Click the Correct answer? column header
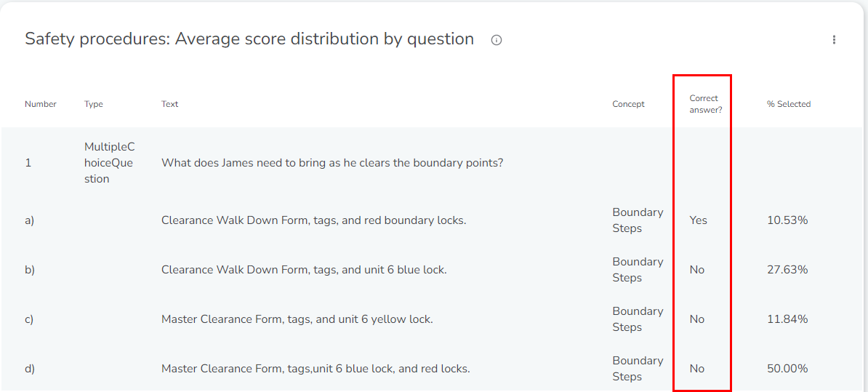This screenshot has width=868, height=392. click(704, 103)
